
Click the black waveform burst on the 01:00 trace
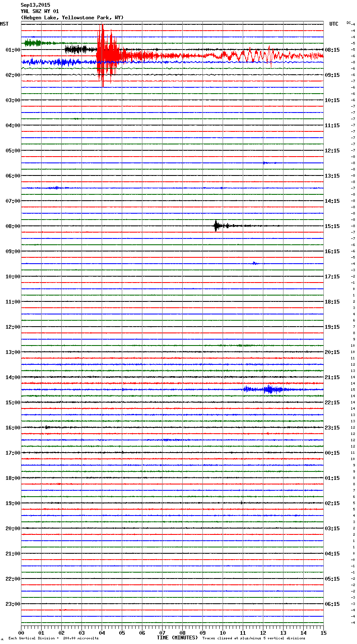(x=76, y=50)
